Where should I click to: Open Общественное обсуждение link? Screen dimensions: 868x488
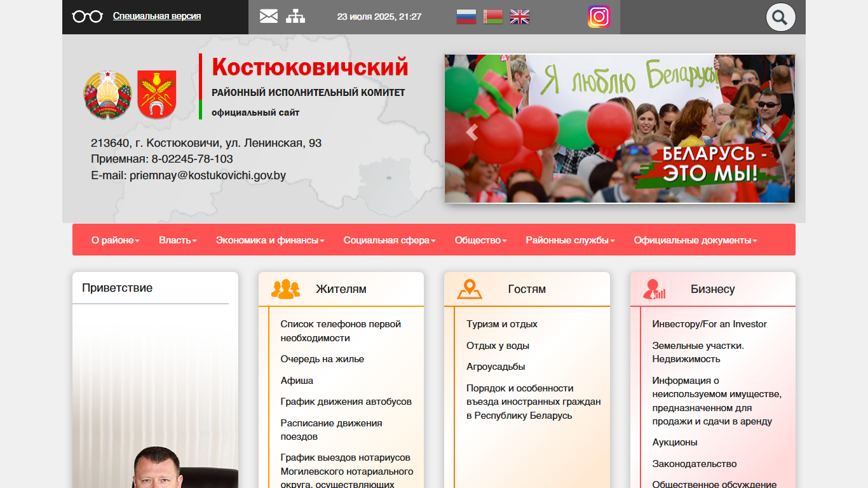click(x=714, y=484)
